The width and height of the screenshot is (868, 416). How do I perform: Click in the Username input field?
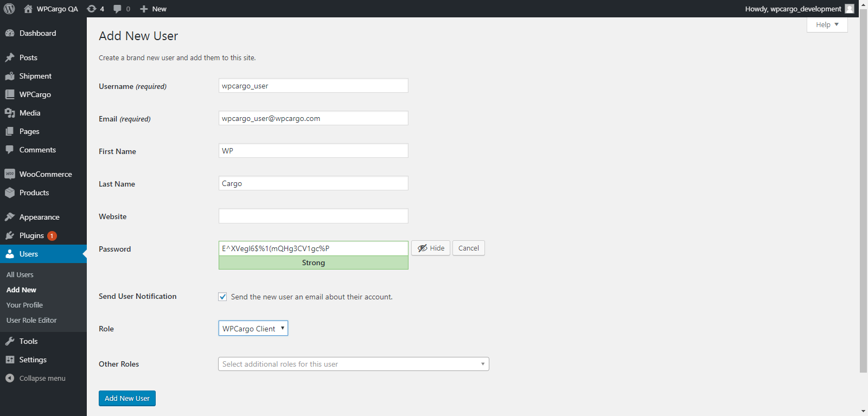click(x=314, y=86)
